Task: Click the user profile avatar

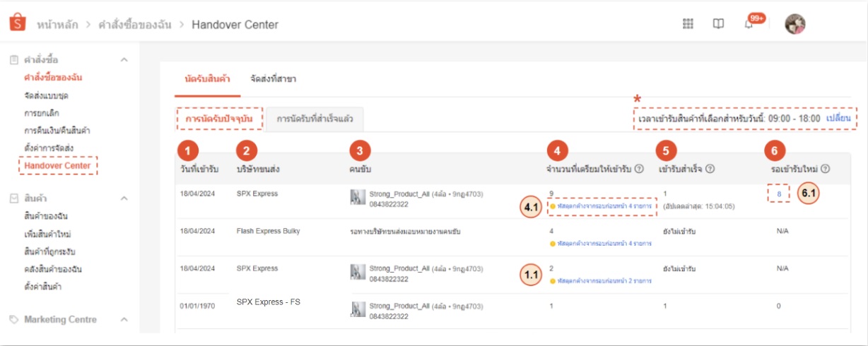Action: [x=795, y=24]
